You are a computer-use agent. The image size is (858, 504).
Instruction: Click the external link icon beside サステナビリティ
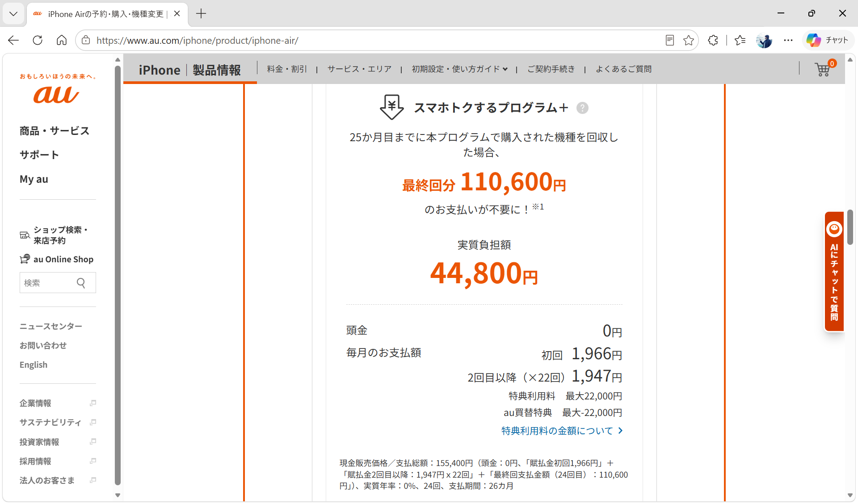93,422
